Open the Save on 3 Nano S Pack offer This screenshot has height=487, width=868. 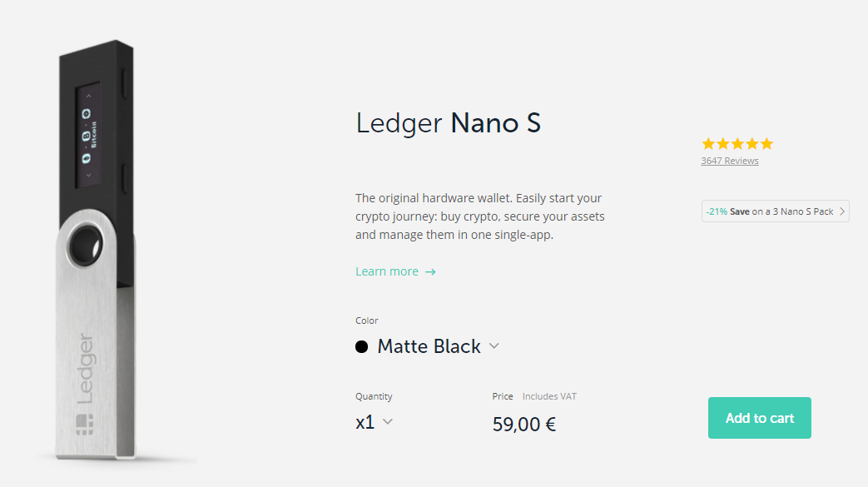click(770, 211)
